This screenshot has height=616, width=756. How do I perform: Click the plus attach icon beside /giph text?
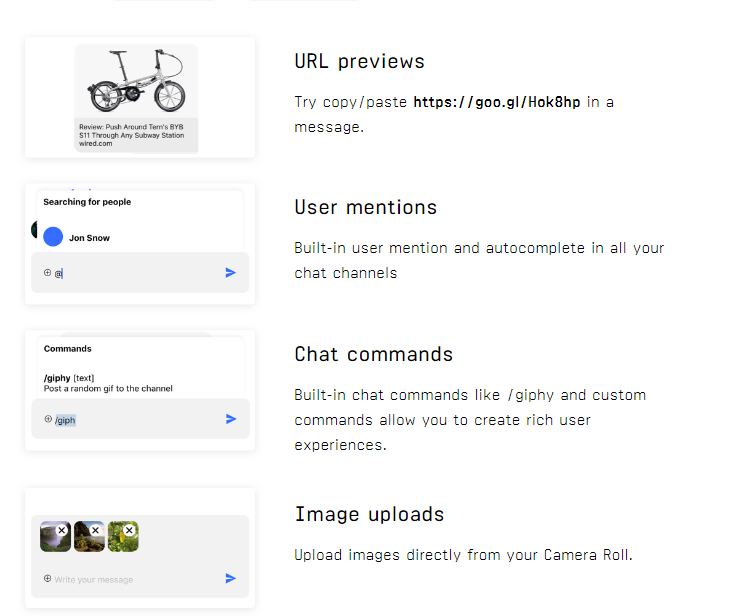(x=48, y=419)
